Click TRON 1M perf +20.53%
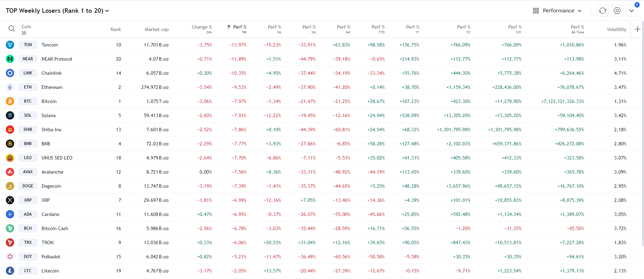This screenshot has width=644, height=279. (x=272, y=242)
